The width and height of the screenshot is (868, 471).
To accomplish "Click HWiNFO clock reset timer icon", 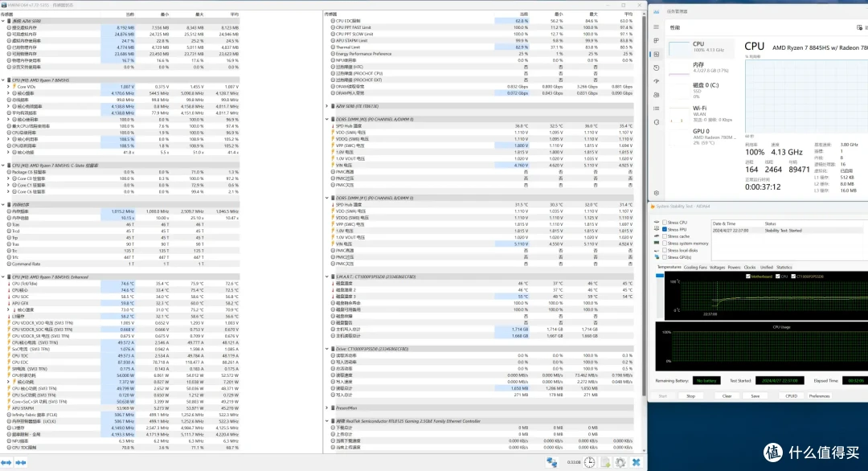I will point(590,462).
